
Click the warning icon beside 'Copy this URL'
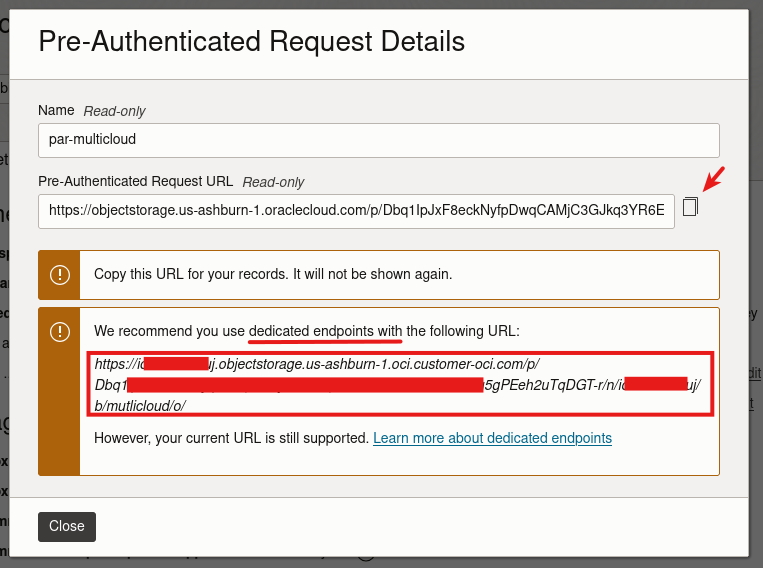point(59,274)
